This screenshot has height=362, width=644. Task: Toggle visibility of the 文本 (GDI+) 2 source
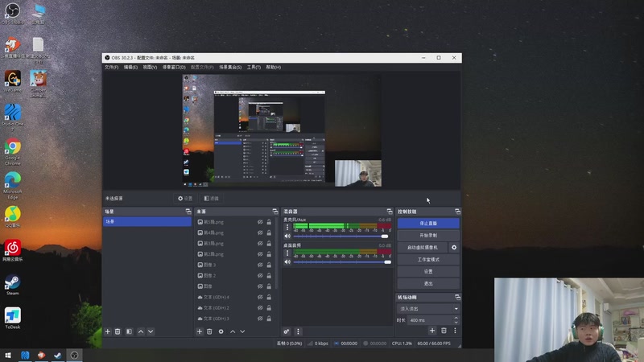pyautogui.click(x=260, y=307)
